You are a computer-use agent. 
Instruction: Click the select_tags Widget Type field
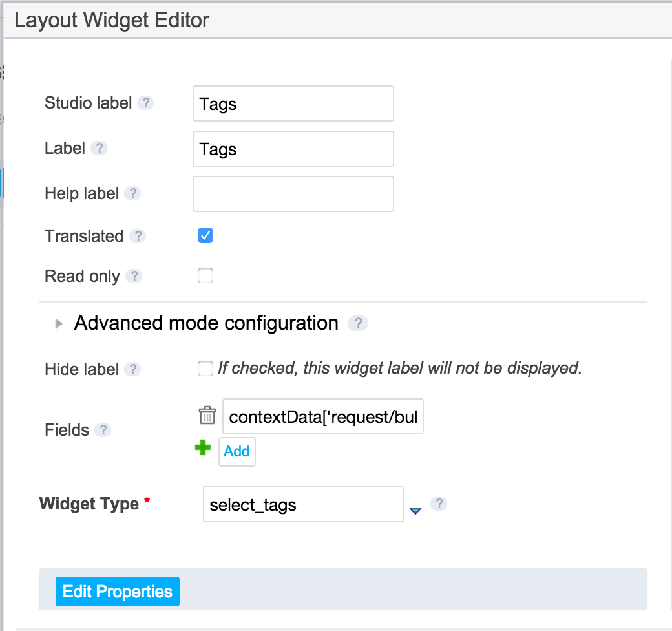click(304, 504)
